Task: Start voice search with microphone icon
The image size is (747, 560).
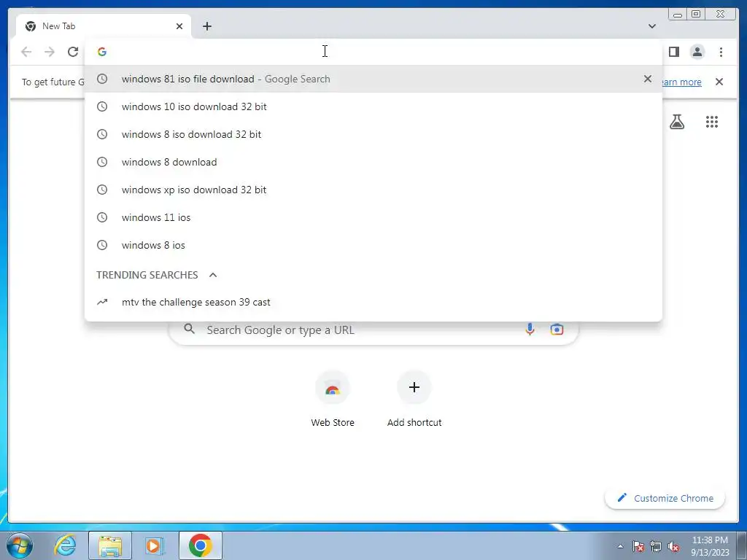Action: [530, 329]
